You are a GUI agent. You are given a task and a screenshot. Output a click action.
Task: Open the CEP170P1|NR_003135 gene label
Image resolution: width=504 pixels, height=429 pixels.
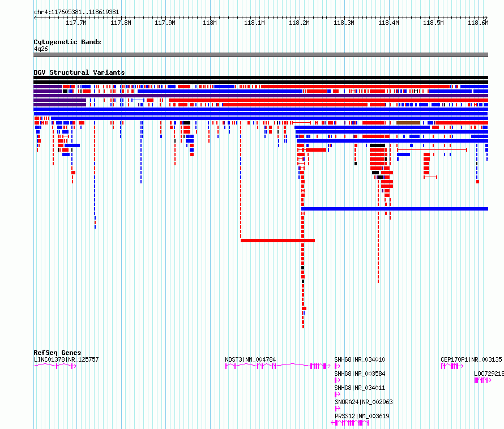[471, 359]
